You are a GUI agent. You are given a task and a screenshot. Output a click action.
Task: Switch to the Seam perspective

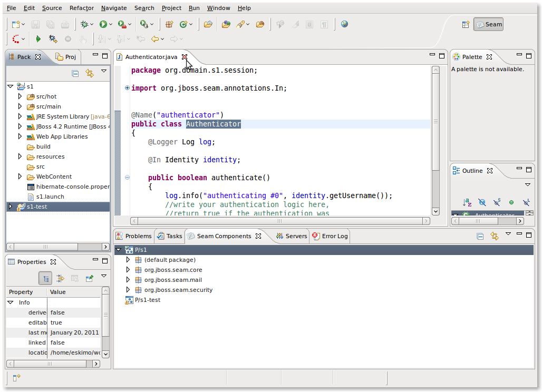coord(488,24)
